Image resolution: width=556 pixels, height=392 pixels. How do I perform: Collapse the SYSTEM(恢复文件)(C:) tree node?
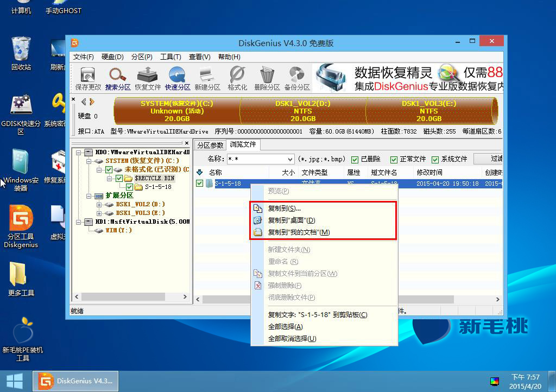tap(89, 161)
